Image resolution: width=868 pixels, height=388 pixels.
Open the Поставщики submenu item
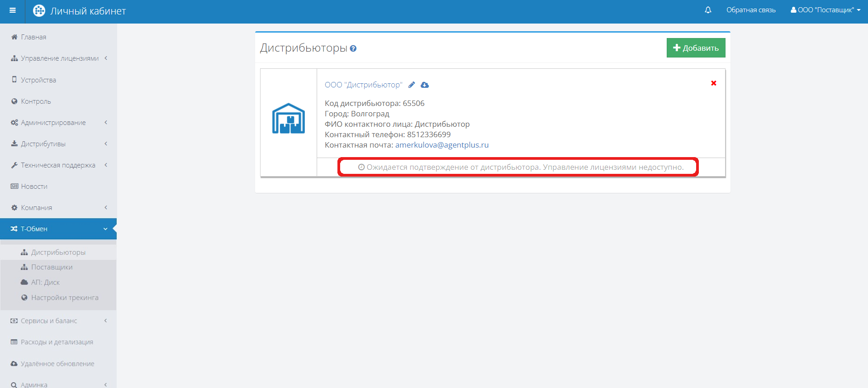[52, 267]
